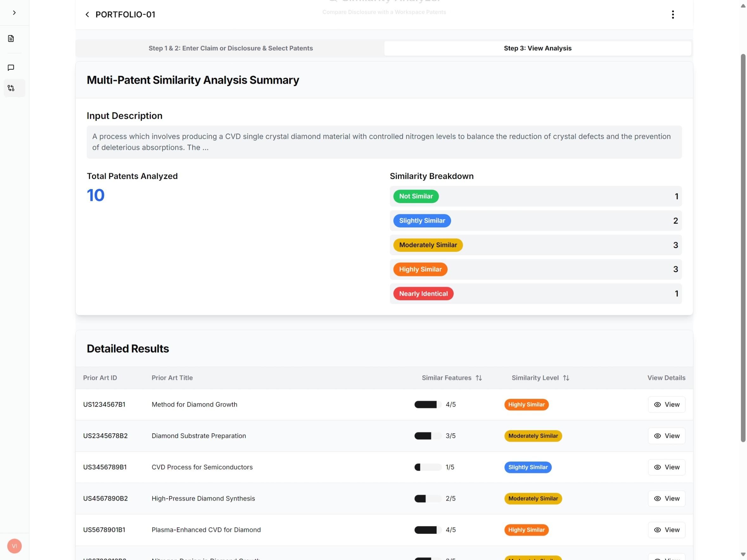
Task: Click the Highly Similar tag for US1234567B1
Action: pyautogui.click(x=526, y=404)
